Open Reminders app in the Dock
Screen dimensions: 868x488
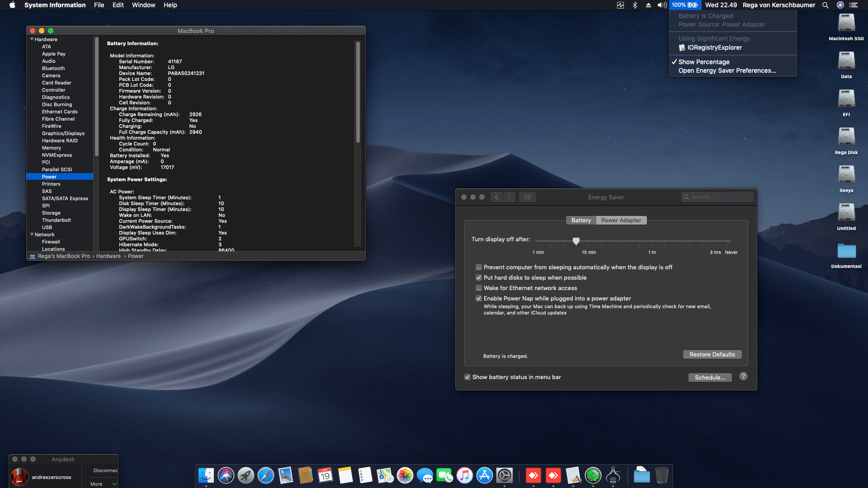point(365,475)
